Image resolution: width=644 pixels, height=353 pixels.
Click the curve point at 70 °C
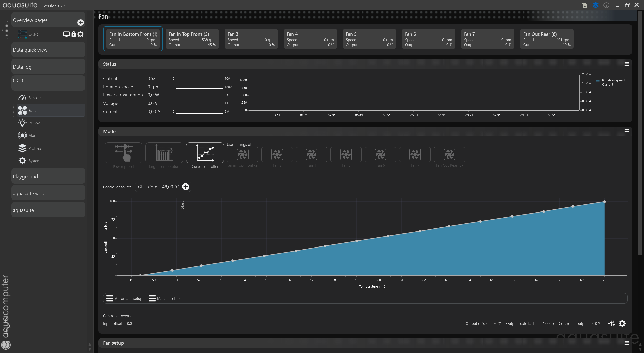[x=604, y=202]
